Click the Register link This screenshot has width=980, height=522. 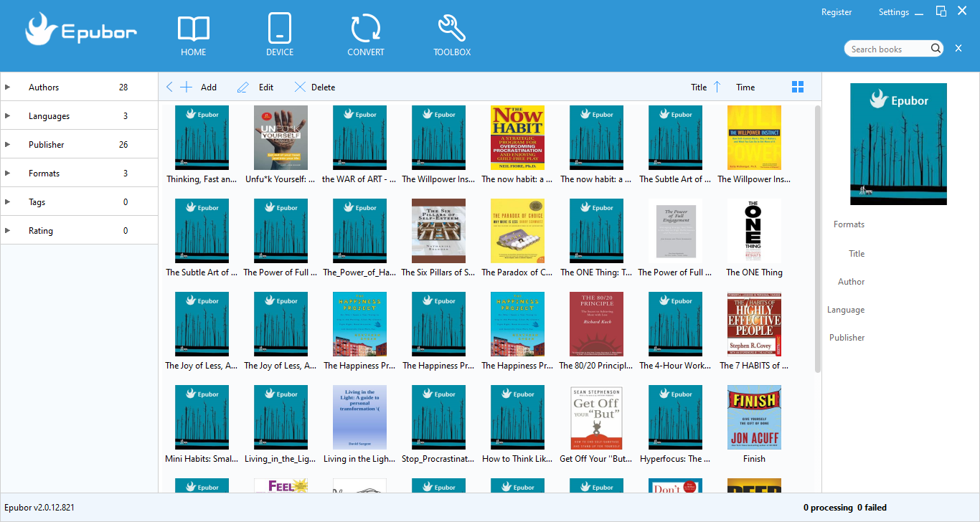click(837, 12)
